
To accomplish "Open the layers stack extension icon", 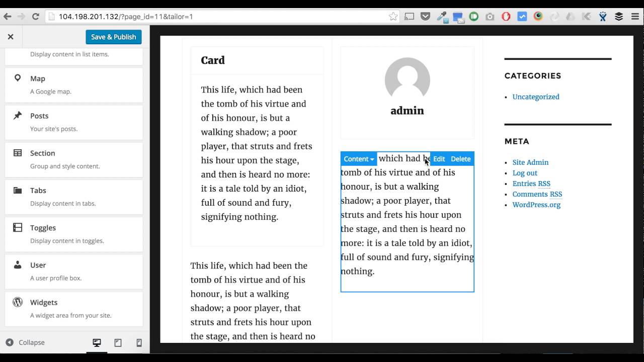I will coord(619,17).
